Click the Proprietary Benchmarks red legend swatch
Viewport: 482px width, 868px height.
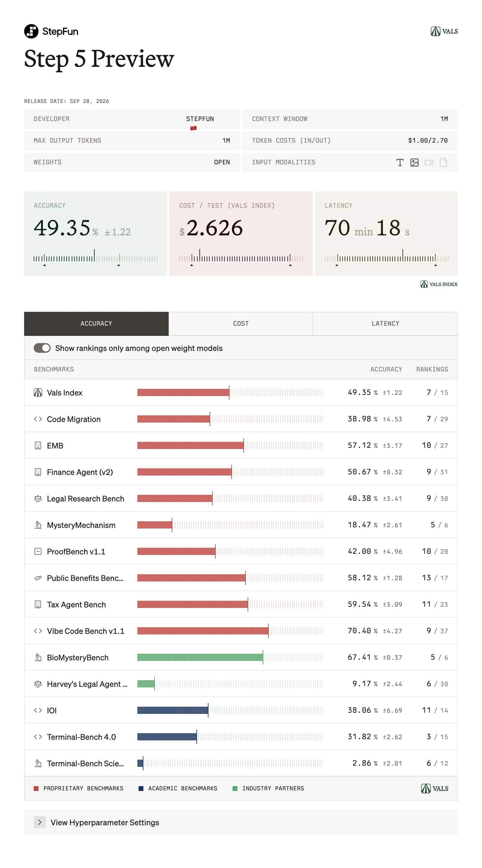click(36, 788)
